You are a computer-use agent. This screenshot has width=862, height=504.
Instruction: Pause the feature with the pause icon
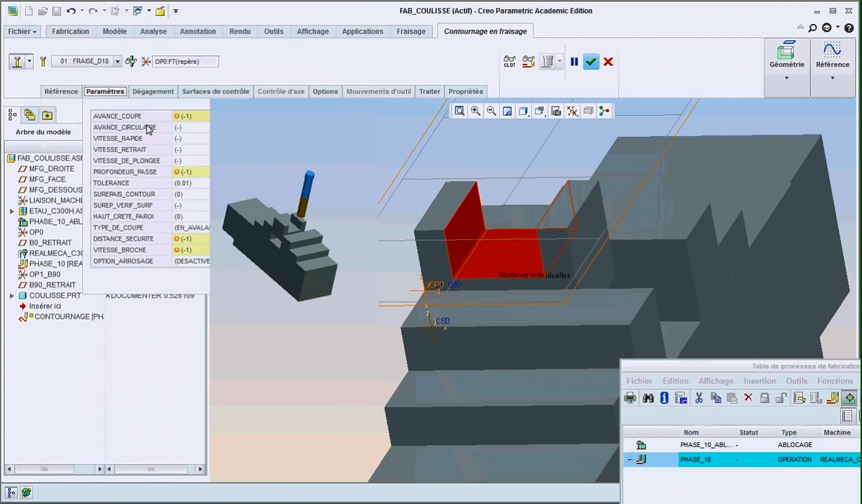[574, 62]
